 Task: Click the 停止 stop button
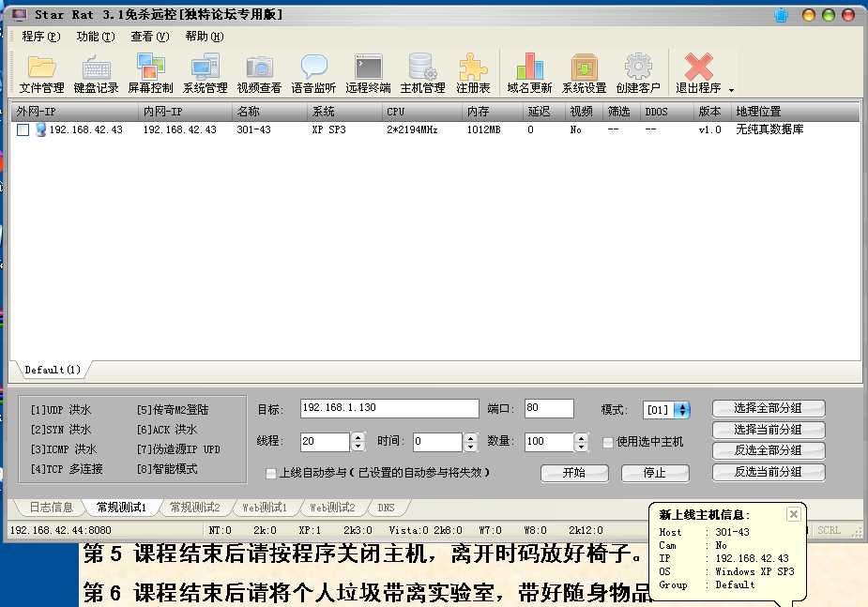pyautogui.click(x=655, y=473)
